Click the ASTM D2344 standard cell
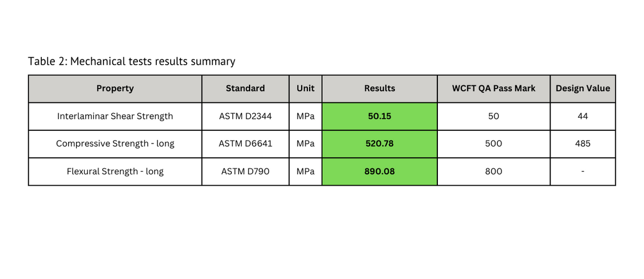This screenshot has width=644, height=279. (245, 116)
